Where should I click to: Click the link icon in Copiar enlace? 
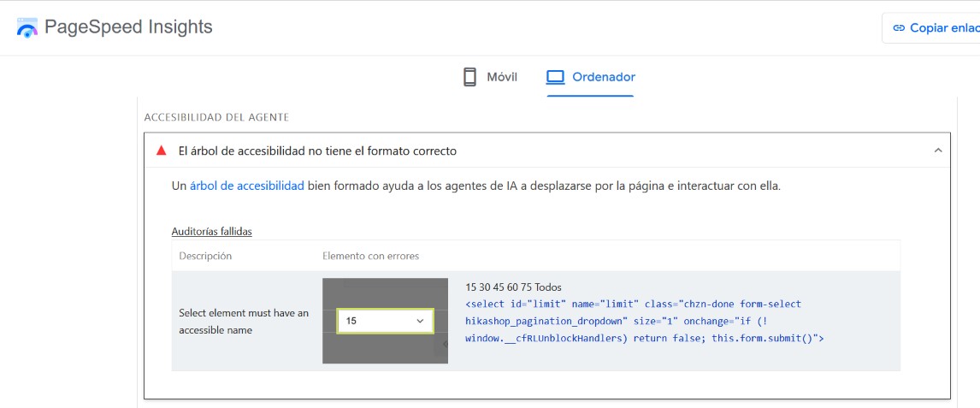[900, 27]
